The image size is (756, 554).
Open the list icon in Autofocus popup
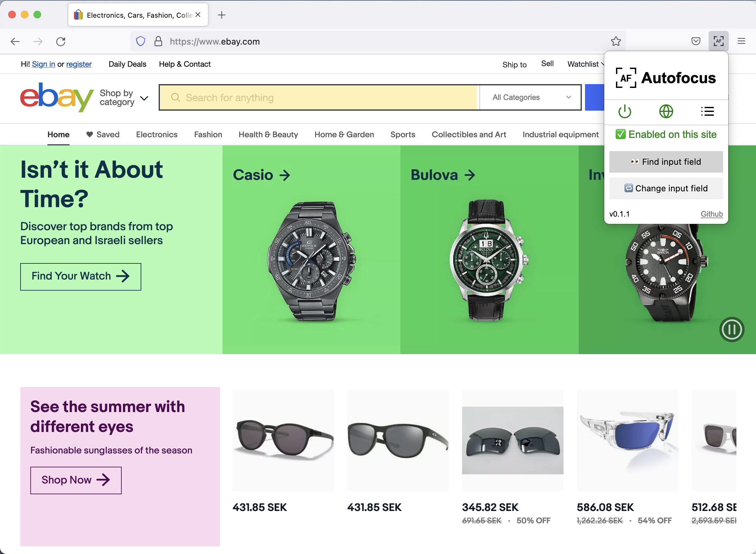pyautogui.click(x=707, y=111)
